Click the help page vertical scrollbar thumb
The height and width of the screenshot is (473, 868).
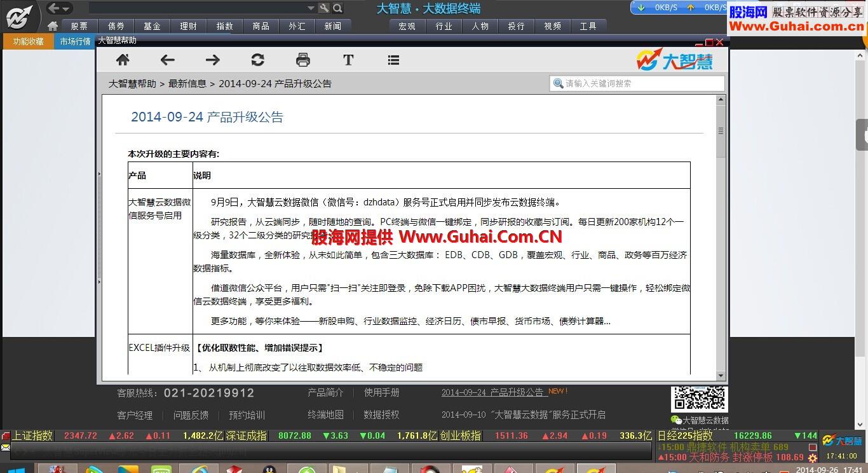point(721,132)
